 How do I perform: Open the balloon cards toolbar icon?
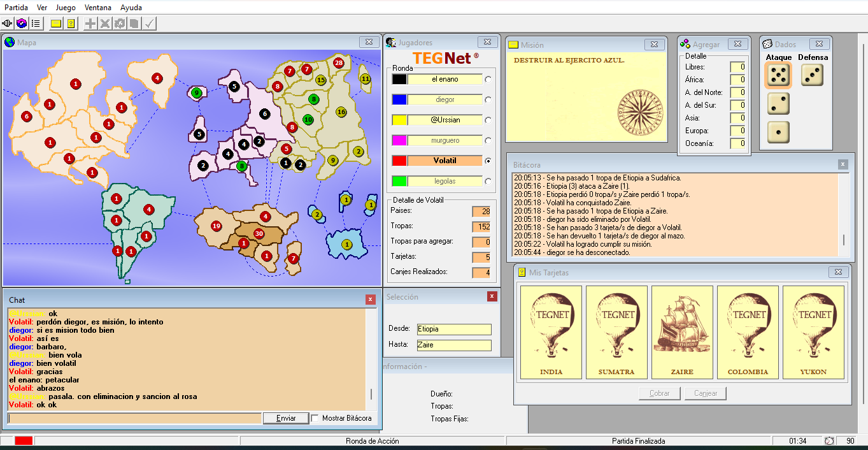point(71,24)
